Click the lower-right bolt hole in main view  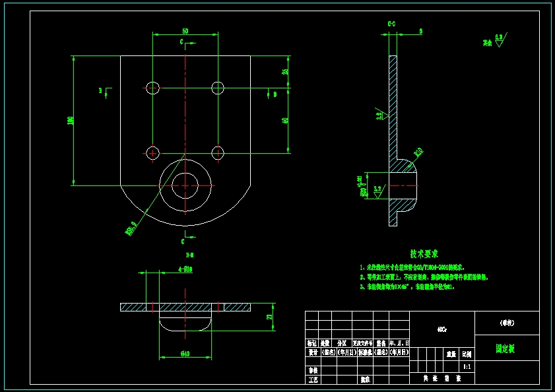click(218, 153)
